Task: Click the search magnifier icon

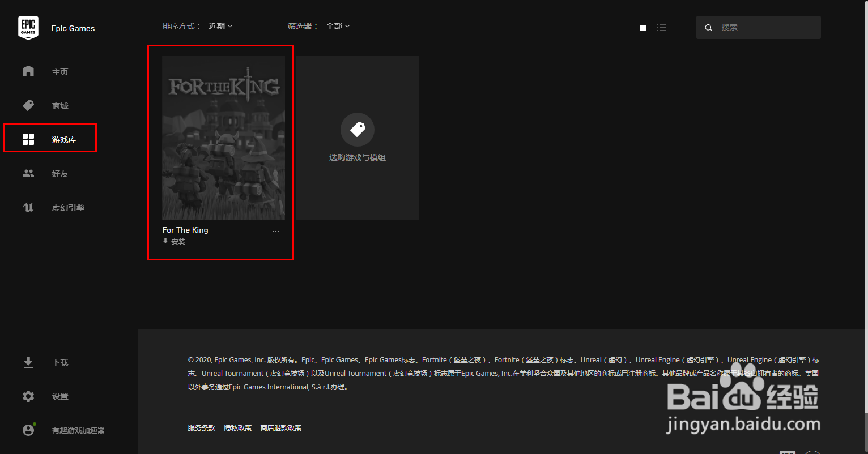Action: (709, 27)
